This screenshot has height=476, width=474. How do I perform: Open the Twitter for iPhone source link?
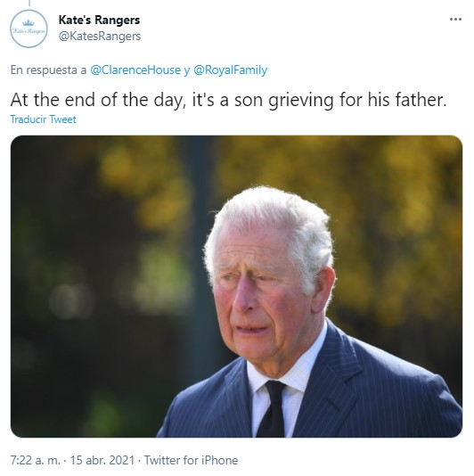click(191, 460)
